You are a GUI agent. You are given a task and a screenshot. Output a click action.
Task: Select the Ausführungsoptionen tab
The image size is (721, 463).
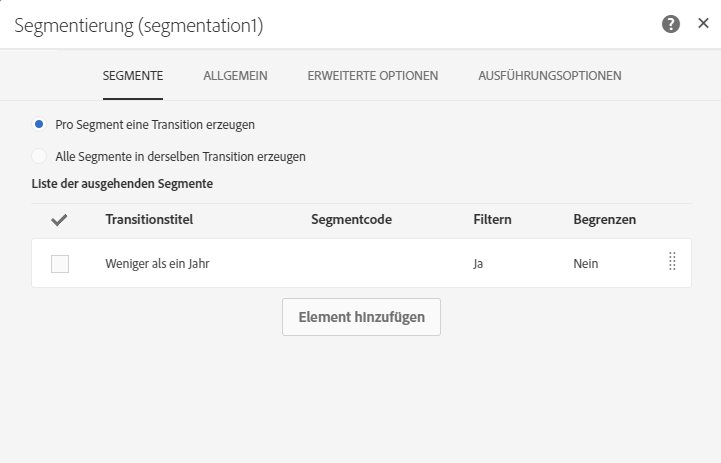click(550, 75)
